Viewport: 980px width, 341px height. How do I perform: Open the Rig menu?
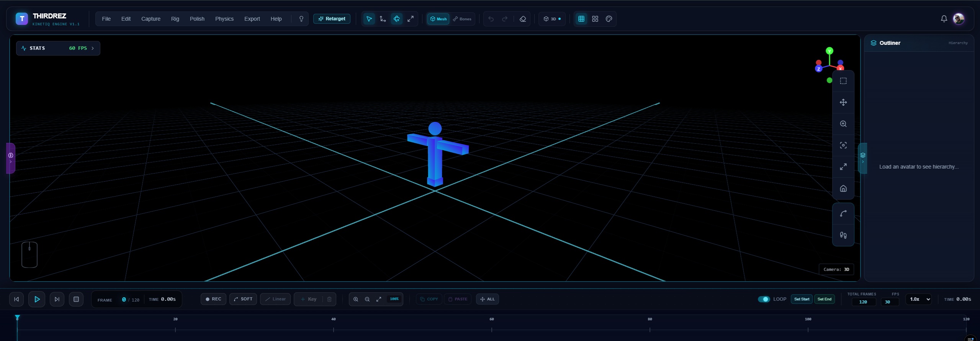coord(175,19)
